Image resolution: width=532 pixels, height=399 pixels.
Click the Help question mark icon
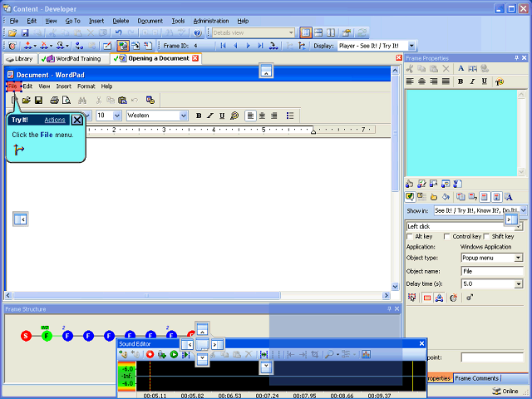click(198, 33)
